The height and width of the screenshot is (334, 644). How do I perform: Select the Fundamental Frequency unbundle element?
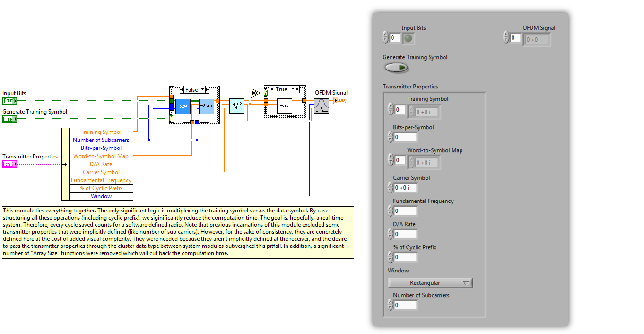tap(101, 180)
